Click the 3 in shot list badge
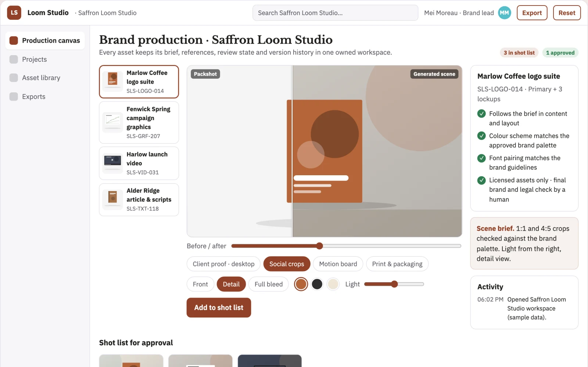 519,53
